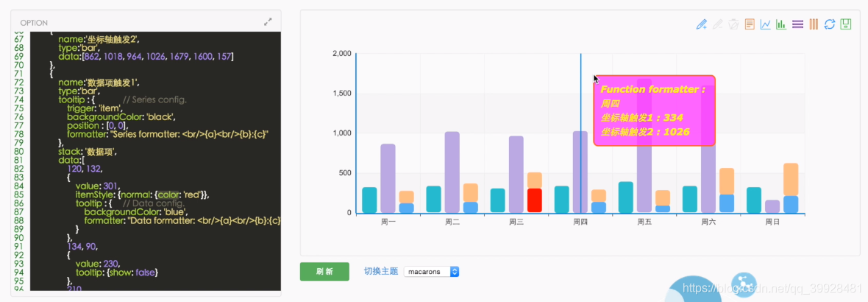Click the greyed-out undo auxiliary line pencil
This screenshot has width=868, height=302.
tap(717, 24)
